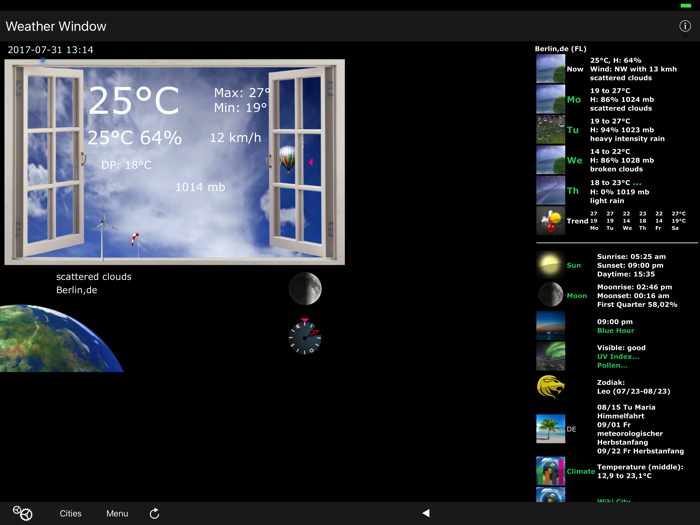Image resolution: width=700 pixels, height=525 pixels.
Task: Click the Blue Hour sunset thumbnail
Action: [x=550, y=326]
